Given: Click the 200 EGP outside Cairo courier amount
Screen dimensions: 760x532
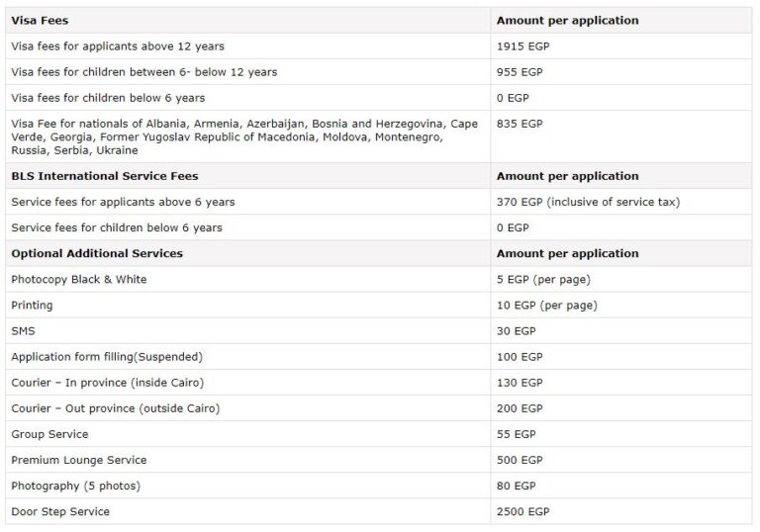Looking at the screenshot, I should [520, 408].
